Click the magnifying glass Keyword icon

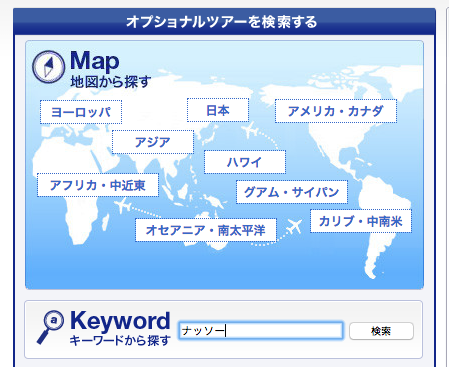pyautogui.click(x=50, y=327)
